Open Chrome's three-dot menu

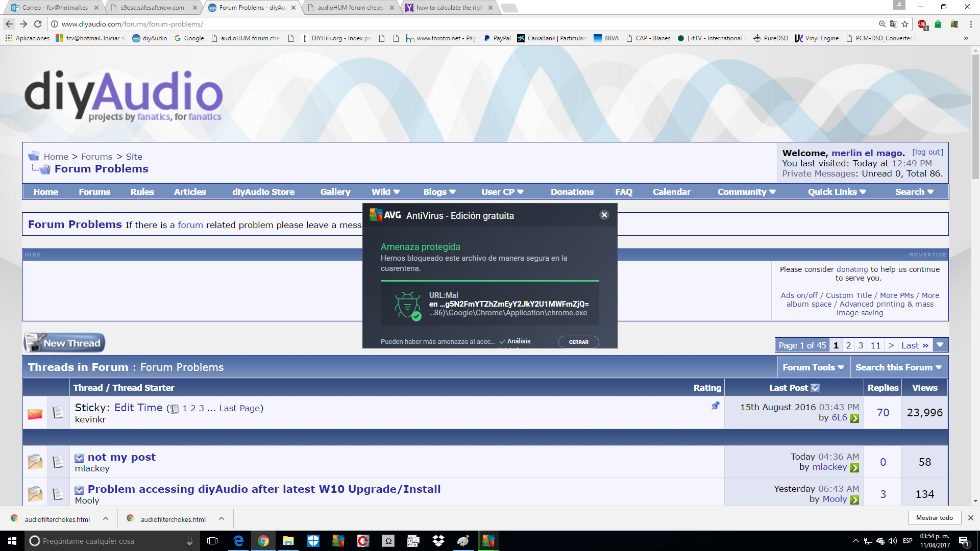[971, 24]
